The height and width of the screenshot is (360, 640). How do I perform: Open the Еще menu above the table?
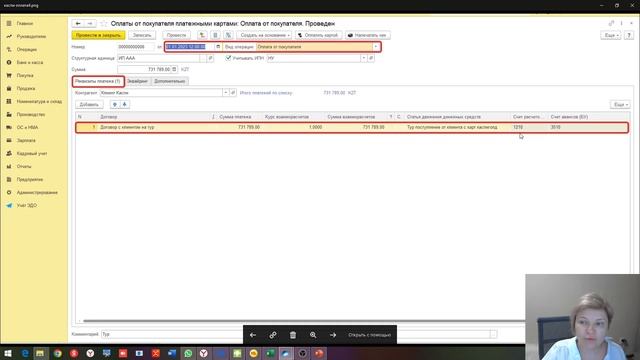click(620, 105)
